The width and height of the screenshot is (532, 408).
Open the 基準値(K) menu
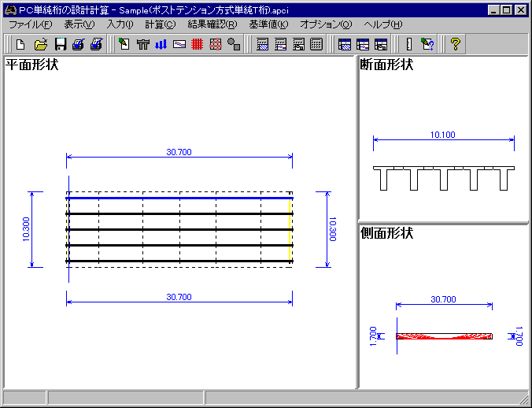click(268, 24)
